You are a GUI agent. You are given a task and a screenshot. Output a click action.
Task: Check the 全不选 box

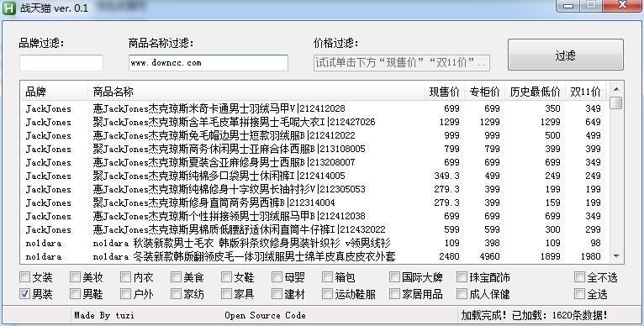579,277
